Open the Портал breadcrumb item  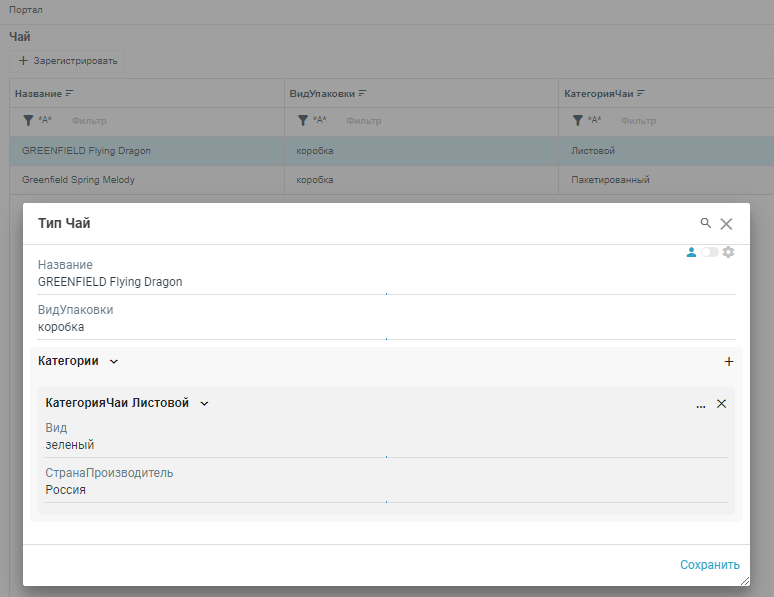pyautogui.click(x=26, y=10)
